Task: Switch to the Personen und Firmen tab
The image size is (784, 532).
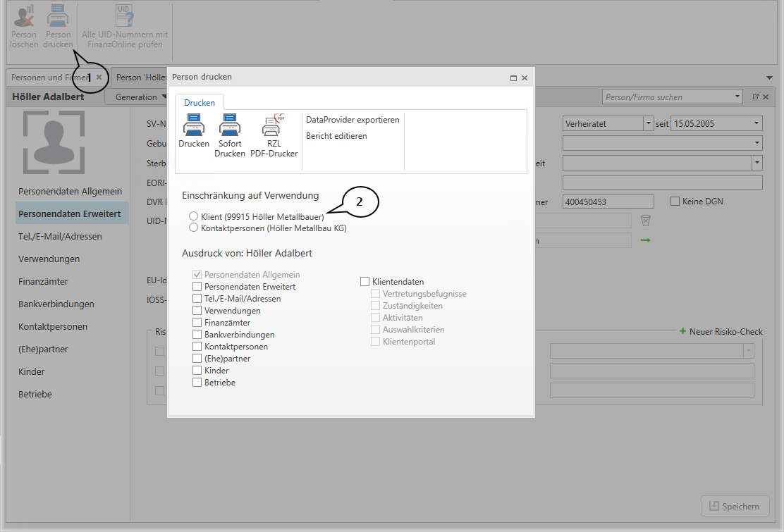Action: click(48, 78)
